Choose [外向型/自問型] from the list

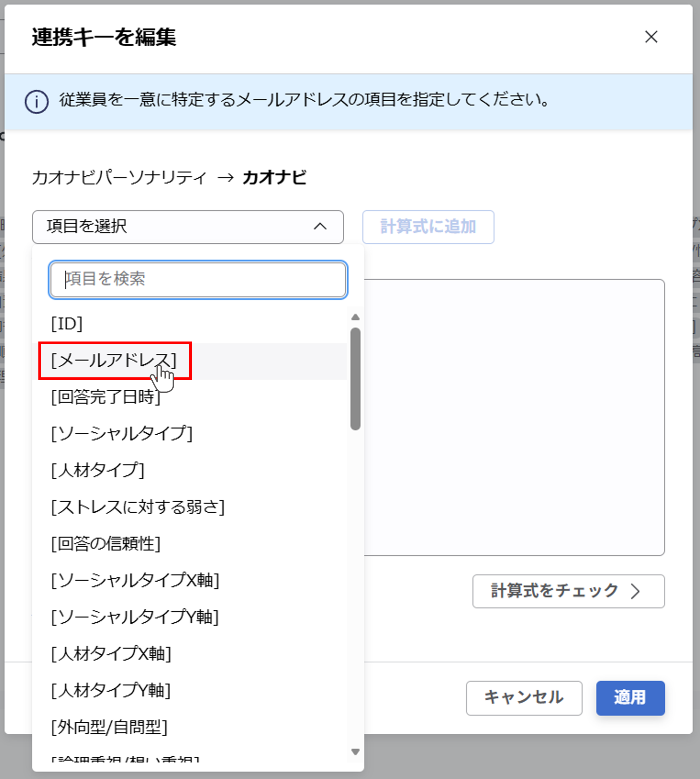[x=189, y=727]
